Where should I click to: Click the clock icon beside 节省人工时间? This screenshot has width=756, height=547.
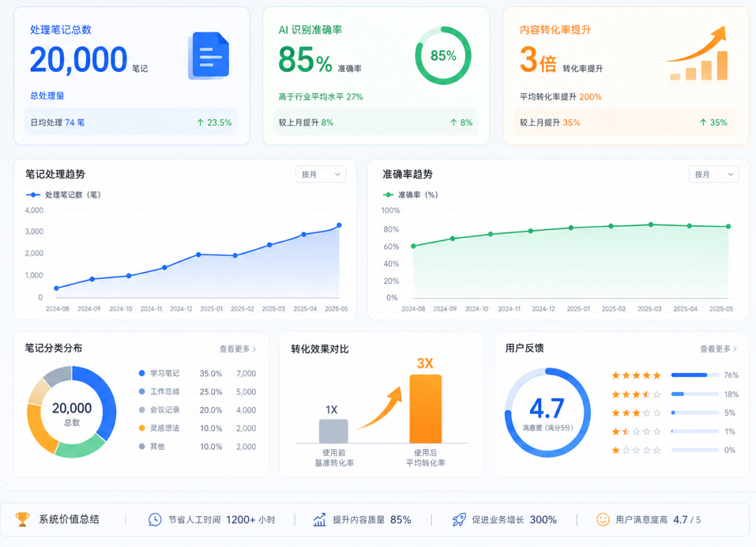pos(155,520)
